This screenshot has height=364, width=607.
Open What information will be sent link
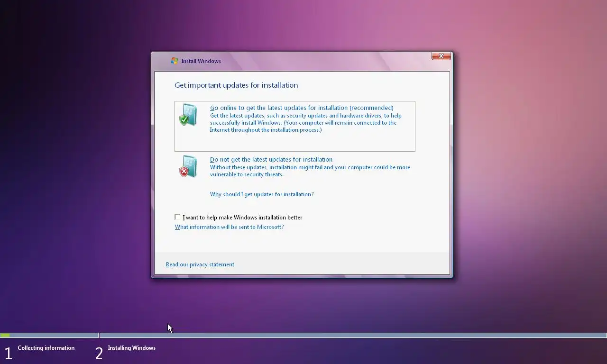[x=229, y=227]
